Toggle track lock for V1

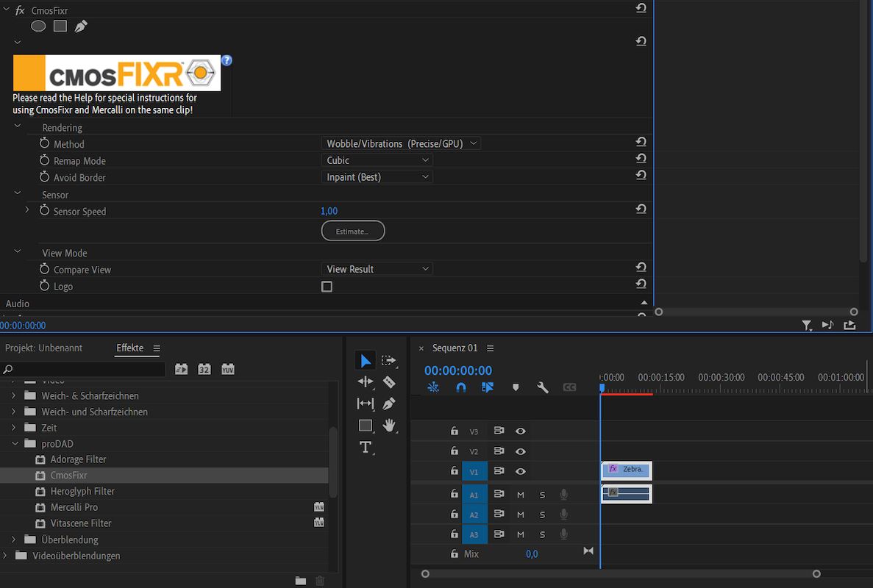point(455,471)
